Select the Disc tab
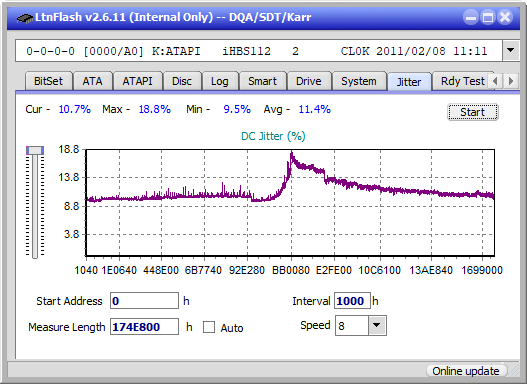The image size is (527, 384). [182, 81]
